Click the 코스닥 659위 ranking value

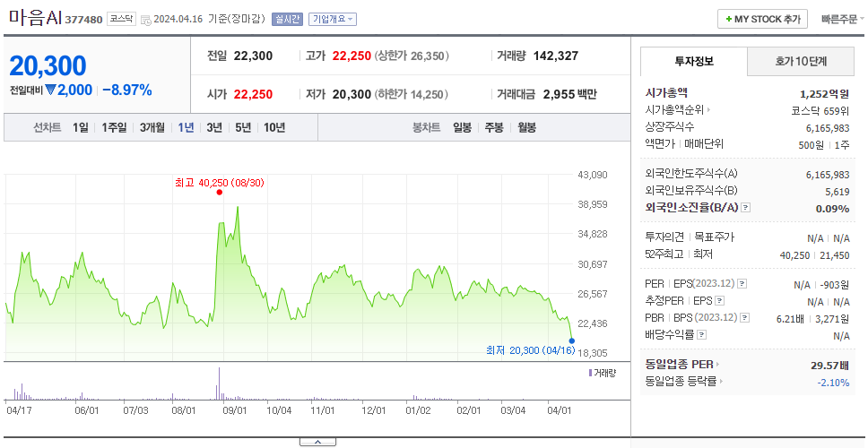820,110
